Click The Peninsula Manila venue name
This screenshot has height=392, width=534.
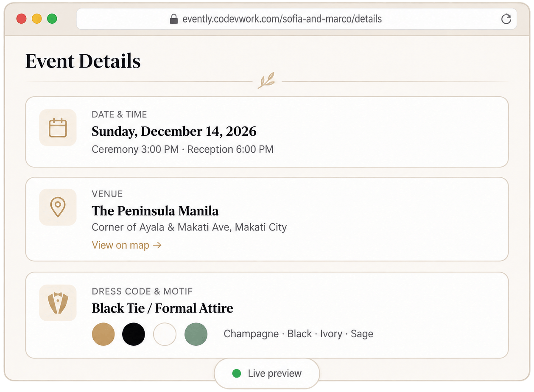155,211
